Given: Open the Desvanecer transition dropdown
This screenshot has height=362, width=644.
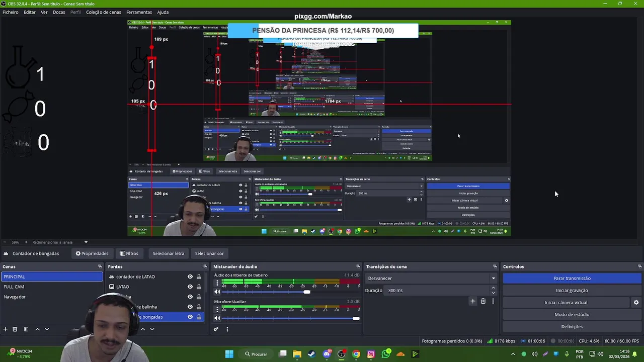Looking at the screenshot, I should pos(431,278).
